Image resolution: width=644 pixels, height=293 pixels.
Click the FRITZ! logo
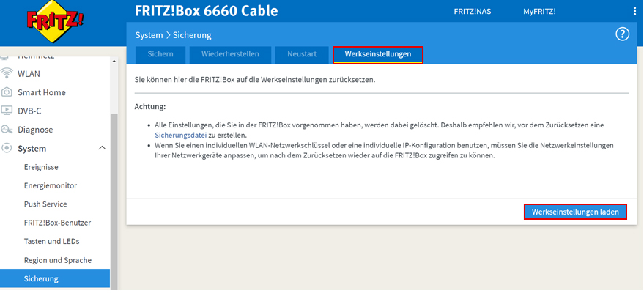[44, 21]
